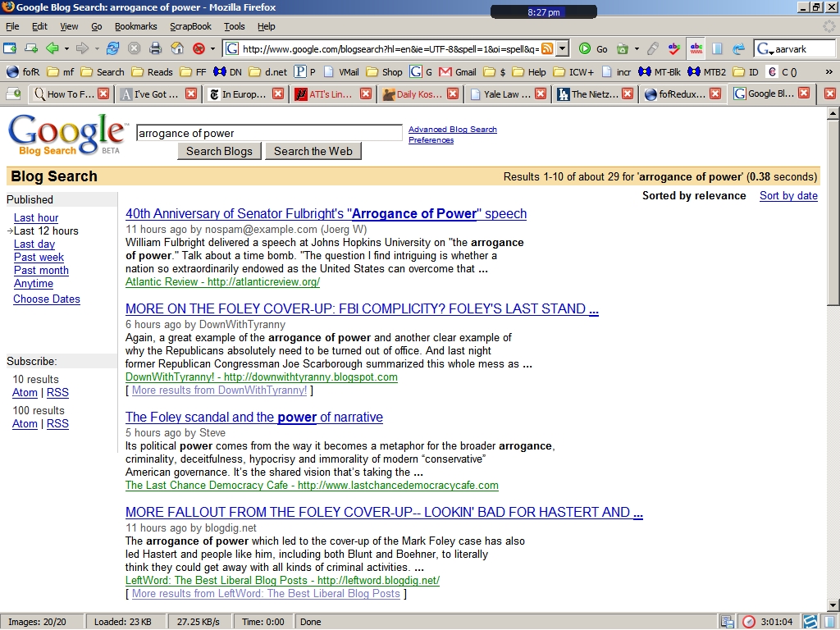
Task: Open the Gmail bookmark
Action: 458,72
